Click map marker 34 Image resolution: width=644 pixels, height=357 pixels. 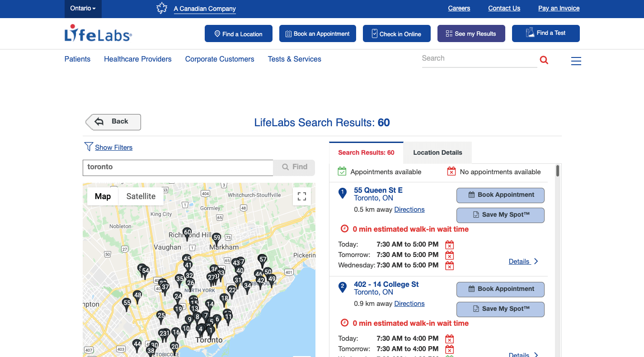247,287
